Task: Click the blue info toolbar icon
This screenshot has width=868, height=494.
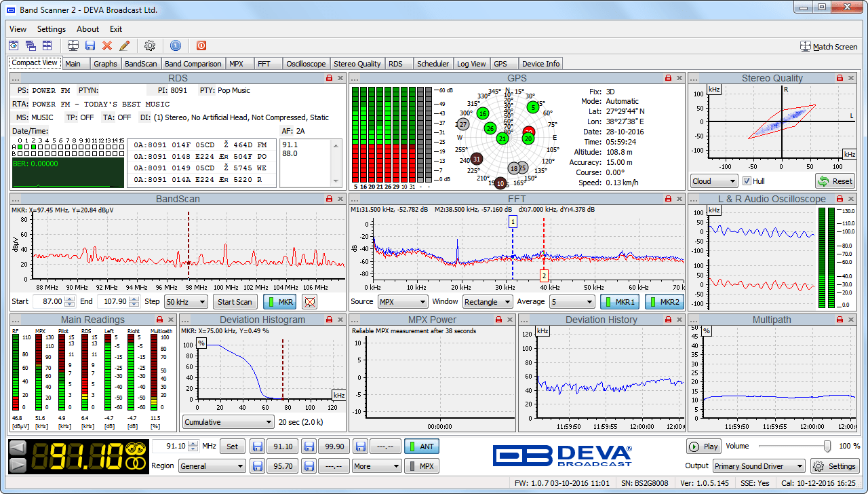Action: (x=176, y=45)
